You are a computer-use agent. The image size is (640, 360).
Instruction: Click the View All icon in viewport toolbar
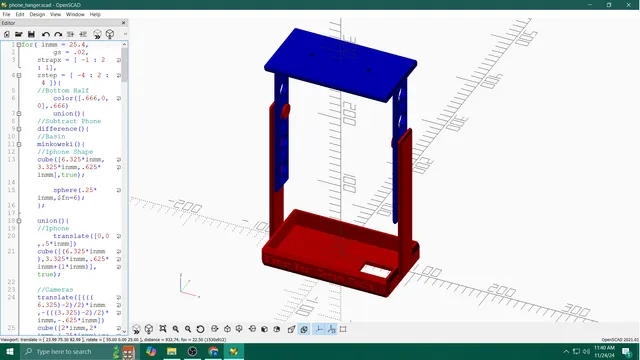163,329
